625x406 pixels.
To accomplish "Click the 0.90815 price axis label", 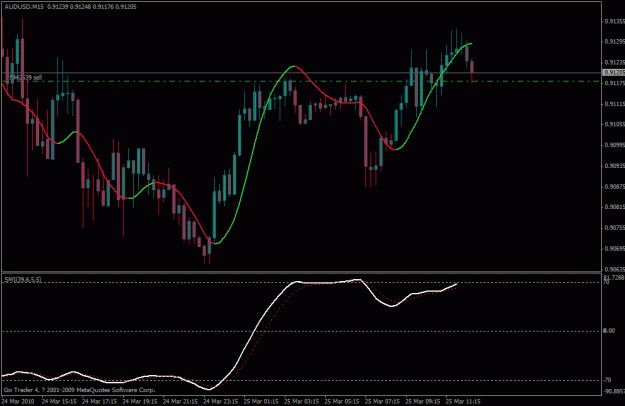I will (x=614, y=207).
